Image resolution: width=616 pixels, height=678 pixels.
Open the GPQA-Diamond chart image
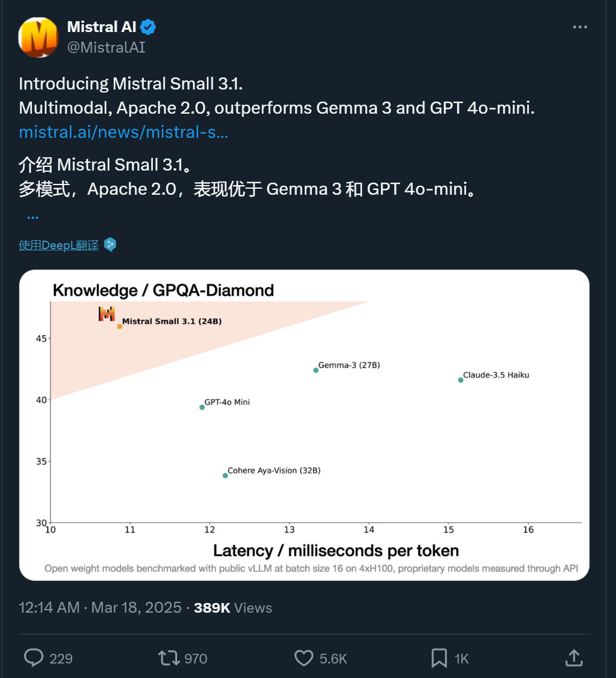(304, 425)
